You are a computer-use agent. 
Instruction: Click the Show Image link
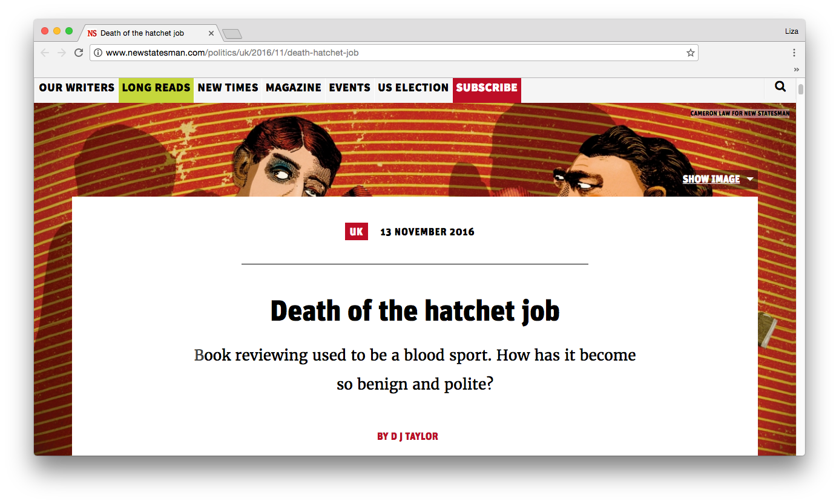click(711, 179)
